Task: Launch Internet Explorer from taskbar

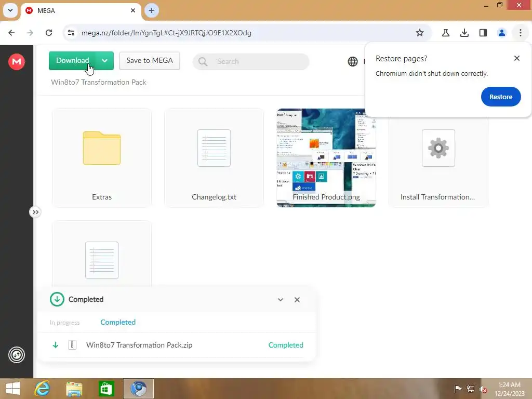Action: point(43,389)
